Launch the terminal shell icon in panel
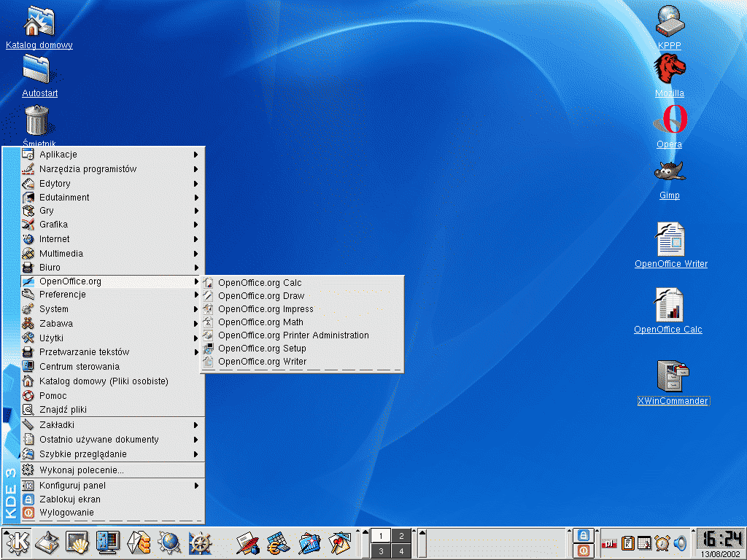This screenshot has height=560, width=747. 77,542
